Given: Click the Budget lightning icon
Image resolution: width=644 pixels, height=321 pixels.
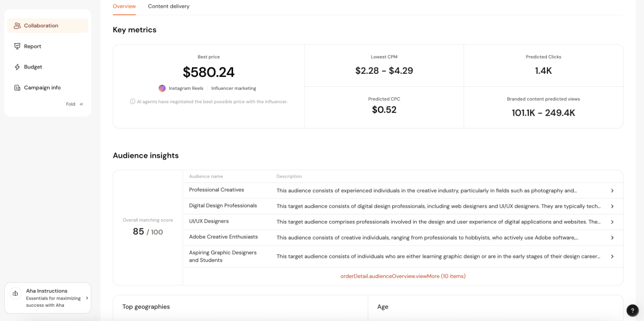Looking at the screenshot, I should click(17, 67).
